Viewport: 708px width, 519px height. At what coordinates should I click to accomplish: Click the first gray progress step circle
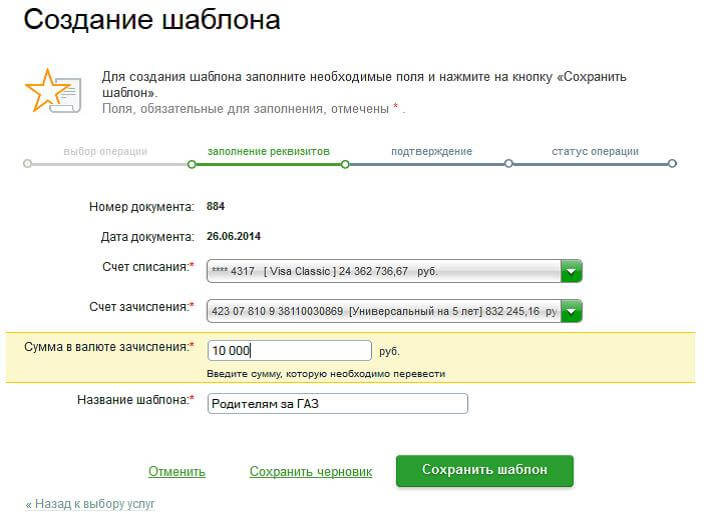pos(28,164)
